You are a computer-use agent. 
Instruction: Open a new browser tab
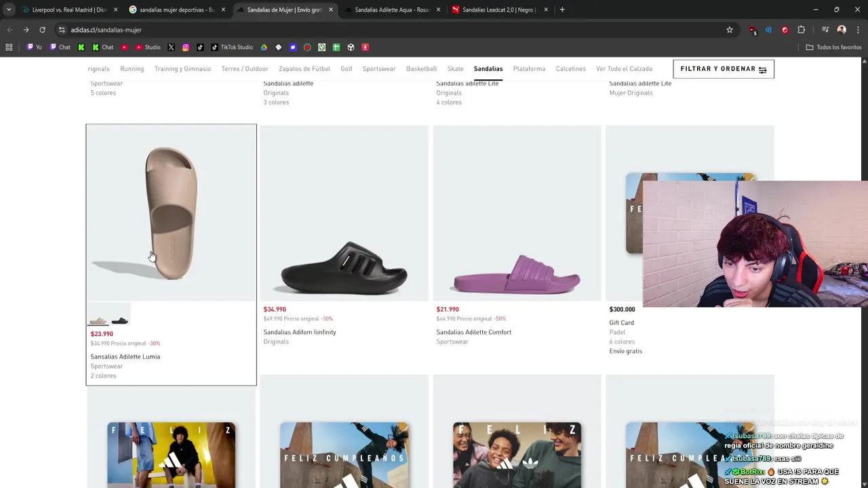[x=562, y=9]
